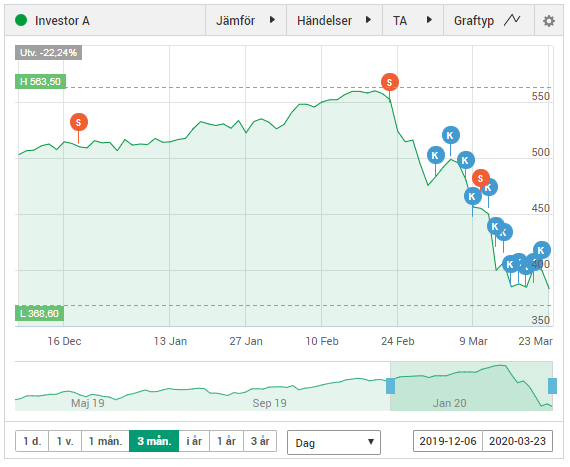Image resolution: width=570 pixels, height=467 pixels.
Task: Expand the TA menu arrow
Action: click(x=429, y=20)
